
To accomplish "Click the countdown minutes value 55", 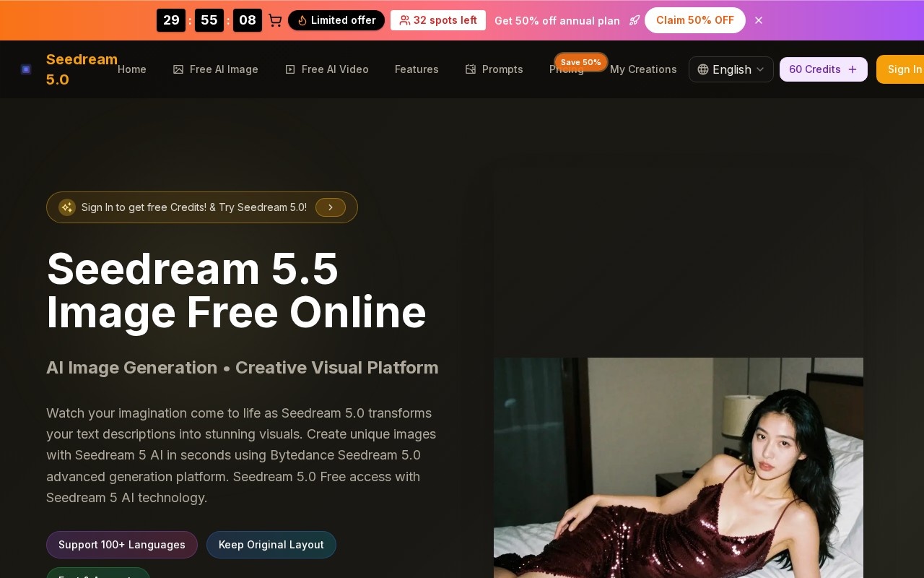I will pyautogui.click(x=209, y=20).
